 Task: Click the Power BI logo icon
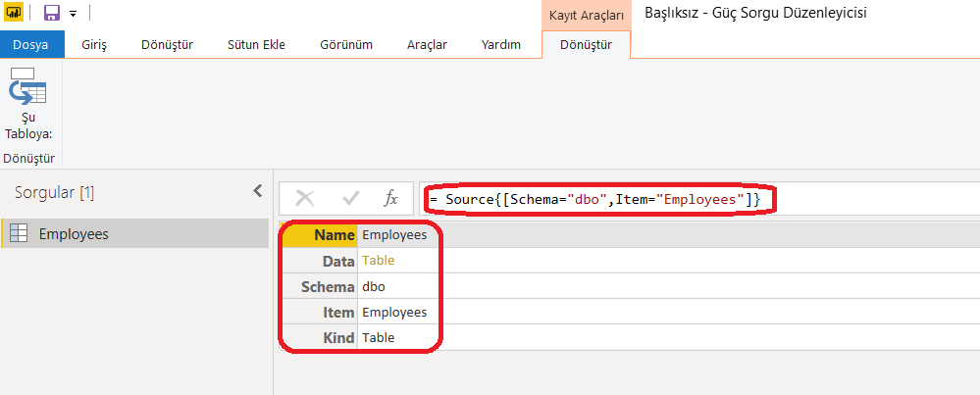pos(14,14)
